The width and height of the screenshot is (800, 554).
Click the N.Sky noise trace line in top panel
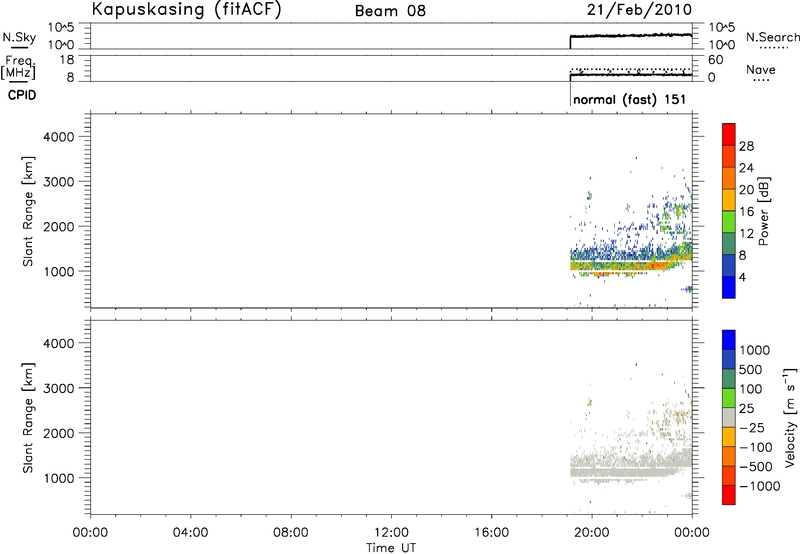631,36
